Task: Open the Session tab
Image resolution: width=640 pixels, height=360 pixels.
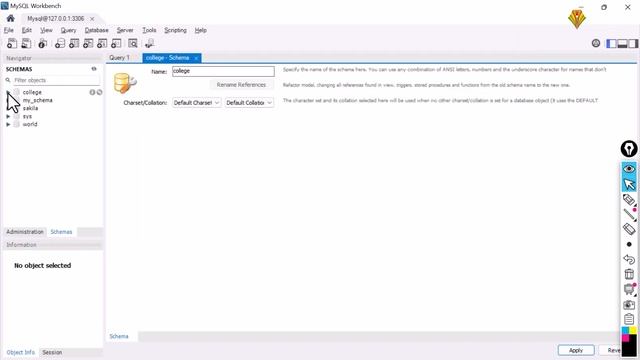Action: coord(52,352)
